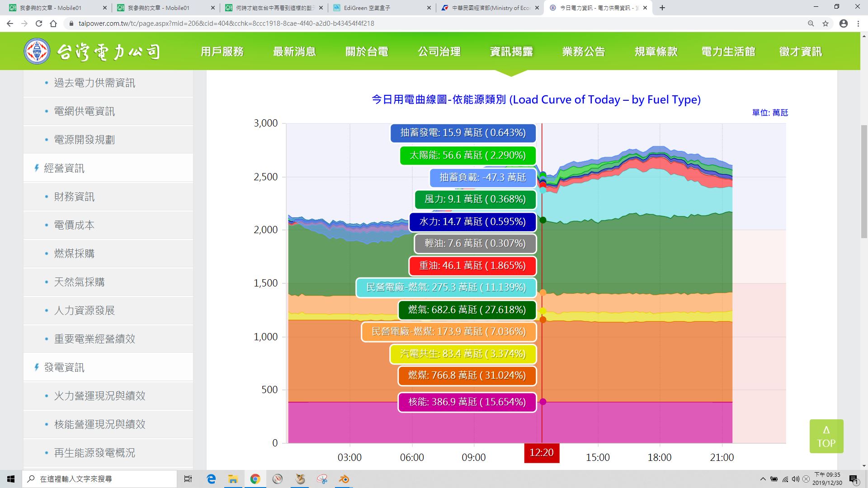868x488 pixels.
Task: Click the taskbar search box
Action: (x=99, y=479)
